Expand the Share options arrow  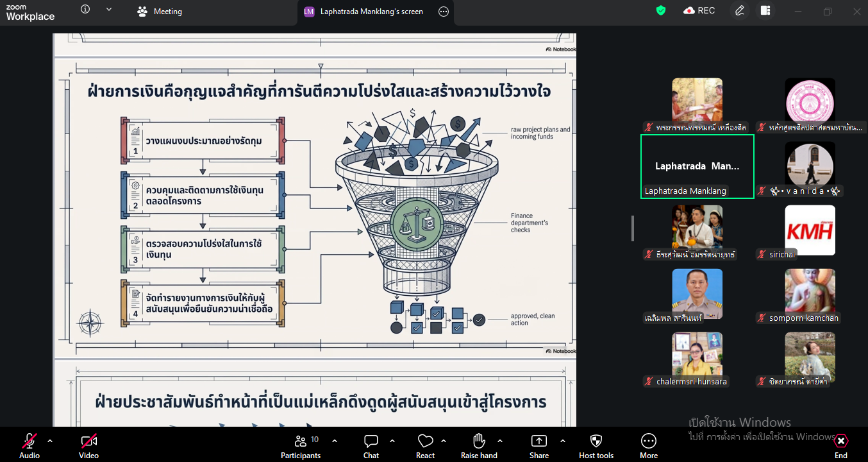[563, 442]
